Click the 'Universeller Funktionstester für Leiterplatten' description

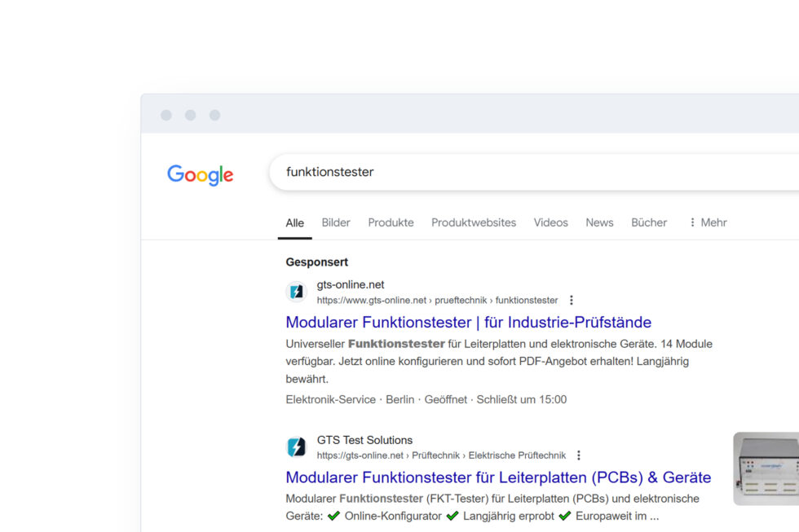[499, 362]
